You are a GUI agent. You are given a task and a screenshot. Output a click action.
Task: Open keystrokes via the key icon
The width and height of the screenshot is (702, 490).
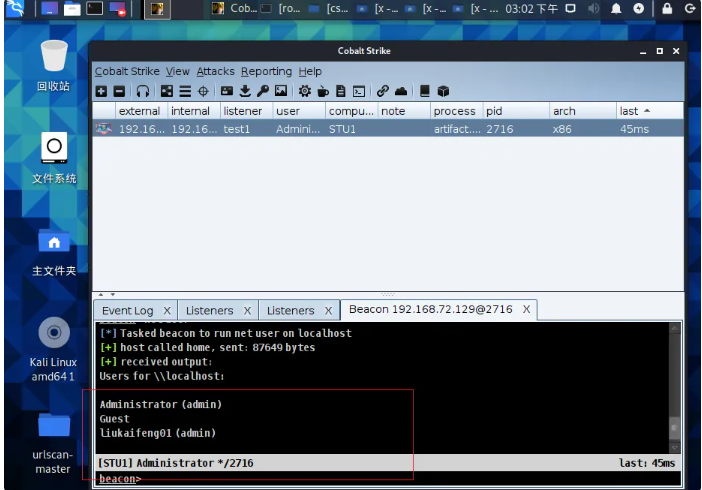[x=263, y=91]
